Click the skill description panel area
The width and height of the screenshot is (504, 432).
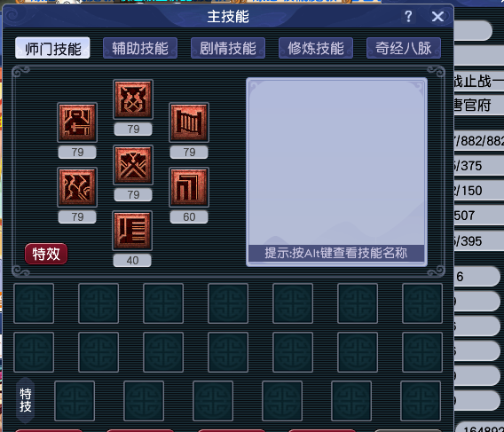tap(336, 172)
